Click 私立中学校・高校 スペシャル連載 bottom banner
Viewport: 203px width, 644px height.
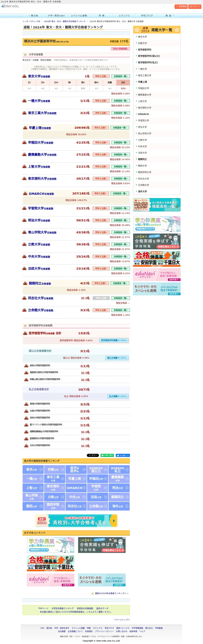pyautogui.click(x=102, y=580)
